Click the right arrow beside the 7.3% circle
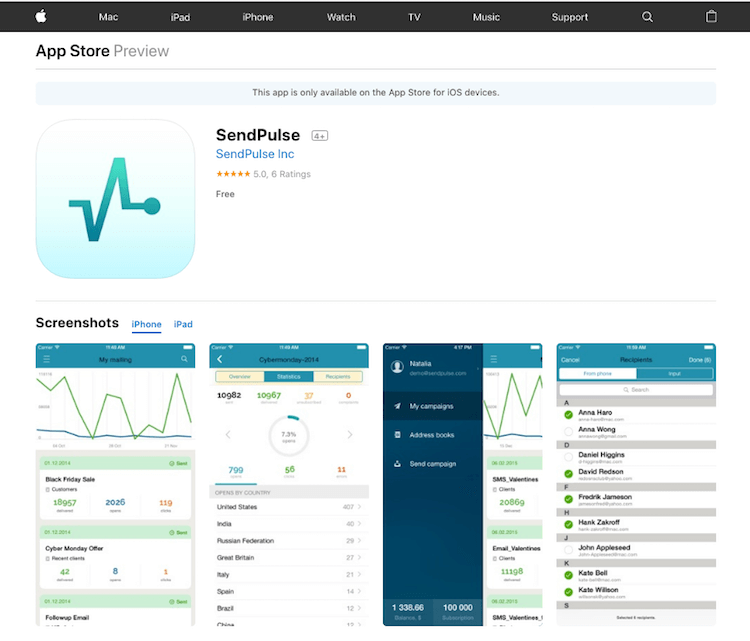This screenshot has width=750, height=641. [x=350, y=434]
